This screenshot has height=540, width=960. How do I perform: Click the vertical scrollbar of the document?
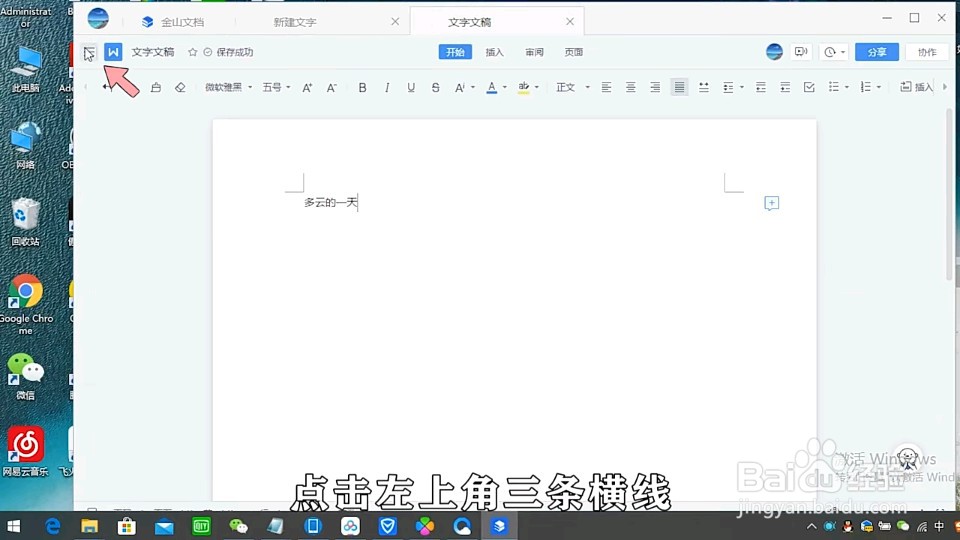point(950,195)
